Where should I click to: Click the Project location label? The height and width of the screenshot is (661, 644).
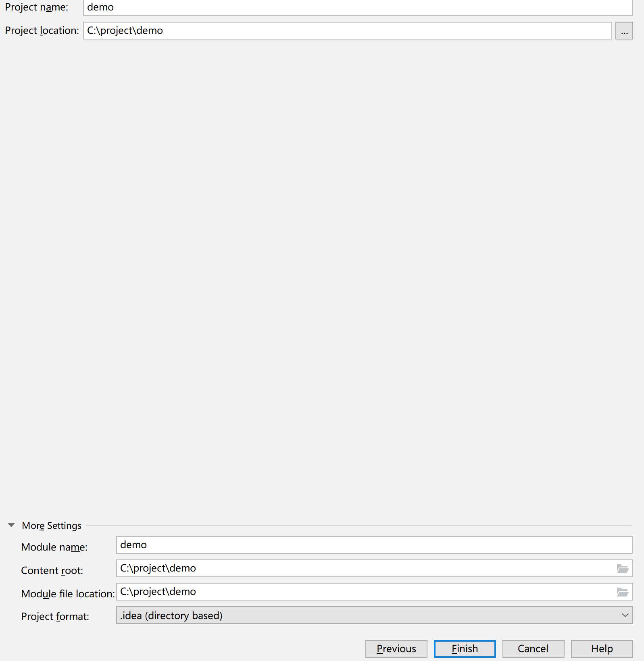[x=42, y=31]
